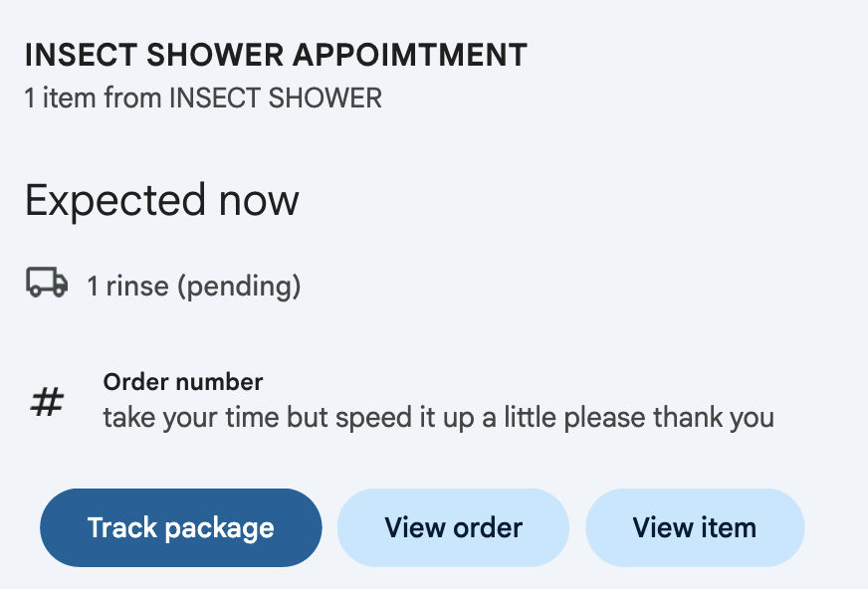Click the light blue View item pill
The image size is (868, 589).
point(695,527)
